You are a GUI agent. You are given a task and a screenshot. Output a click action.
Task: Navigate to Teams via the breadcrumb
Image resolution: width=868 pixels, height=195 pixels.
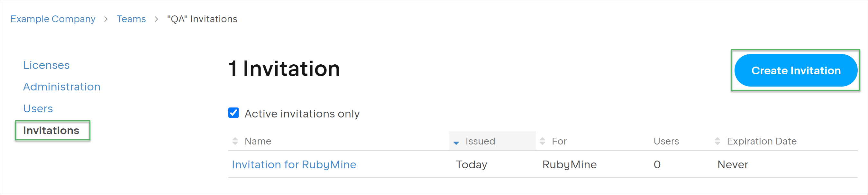131,19
